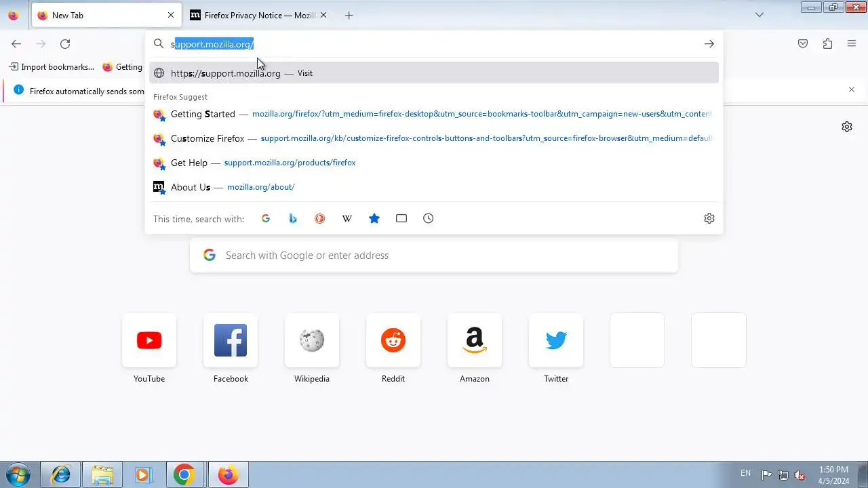Viewport: 868px width, 488px height.
Task: Search in Bookmarks star icon
Action: [374, 218]
